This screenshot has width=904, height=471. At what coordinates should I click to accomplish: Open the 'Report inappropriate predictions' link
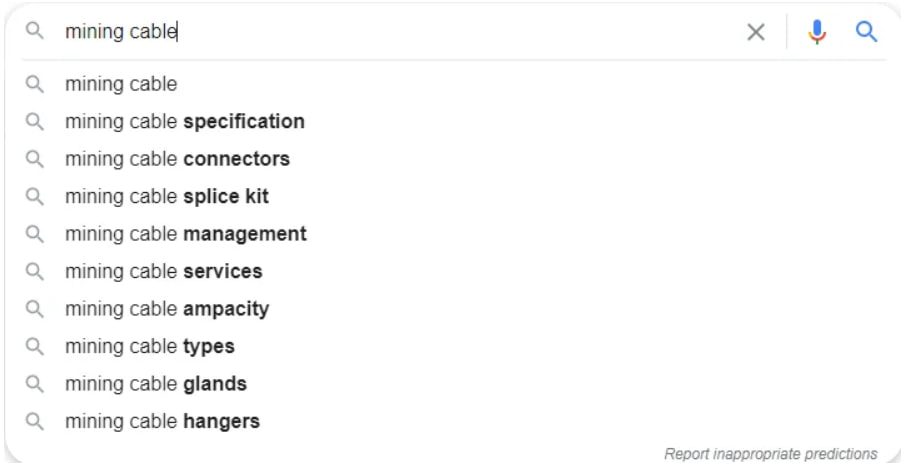(771, 454)
